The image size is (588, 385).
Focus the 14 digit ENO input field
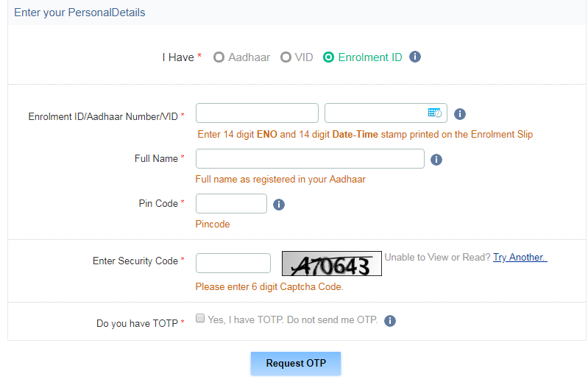pos(257,113)
